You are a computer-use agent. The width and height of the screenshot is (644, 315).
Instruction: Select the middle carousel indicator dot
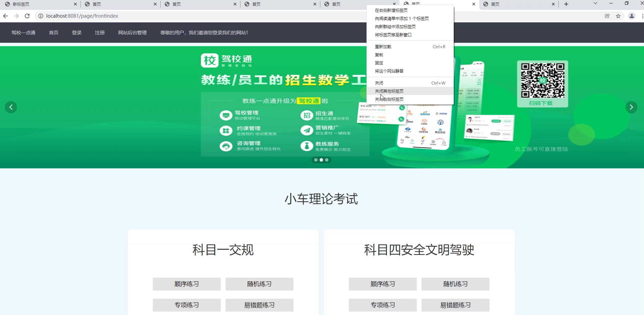(x=321, y=160)
